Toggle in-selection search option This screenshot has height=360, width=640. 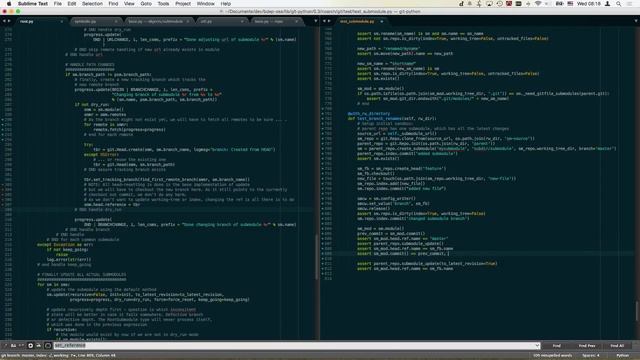39,346
